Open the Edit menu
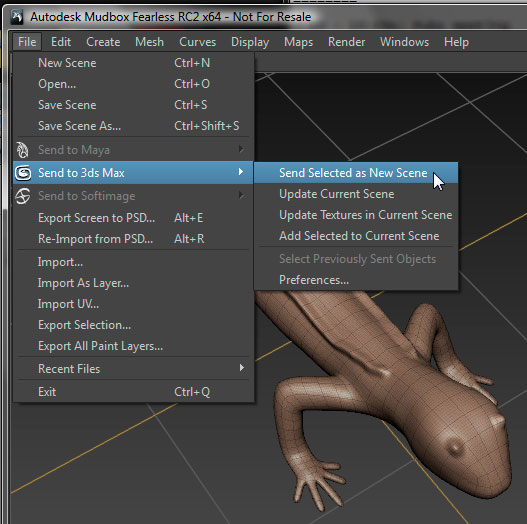The height and width of the screenshot is (524, 527). (61, 42)
